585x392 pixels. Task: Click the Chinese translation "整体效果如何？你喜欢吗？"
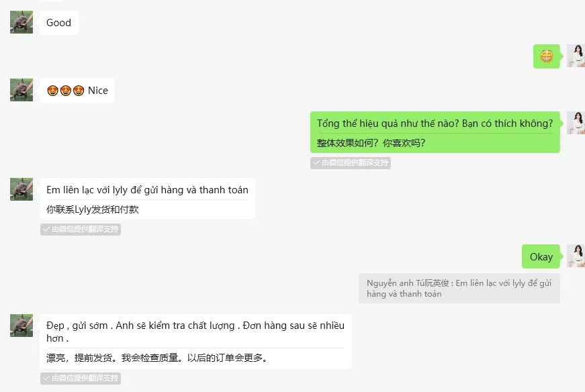tap(371, 143)
